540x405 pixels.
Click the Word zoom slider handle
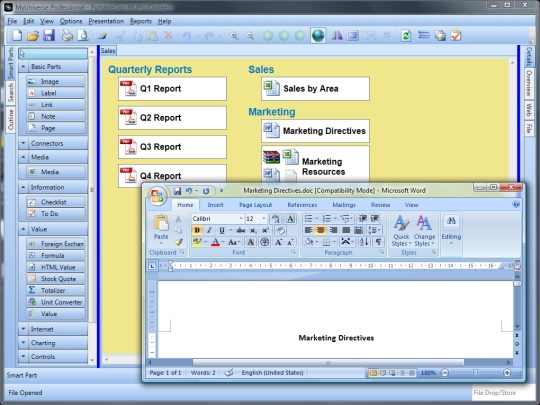coord(475,373)
